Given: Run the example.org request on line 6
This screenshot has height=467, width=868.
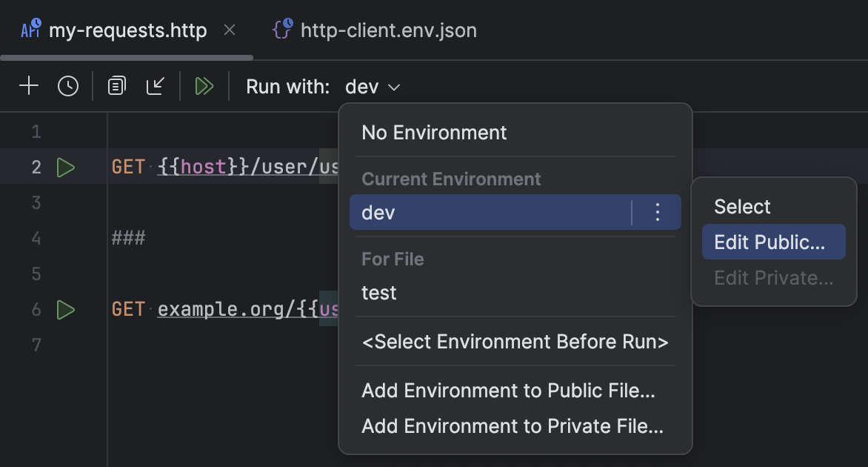Looking at the screenshot, I should 65,309.
